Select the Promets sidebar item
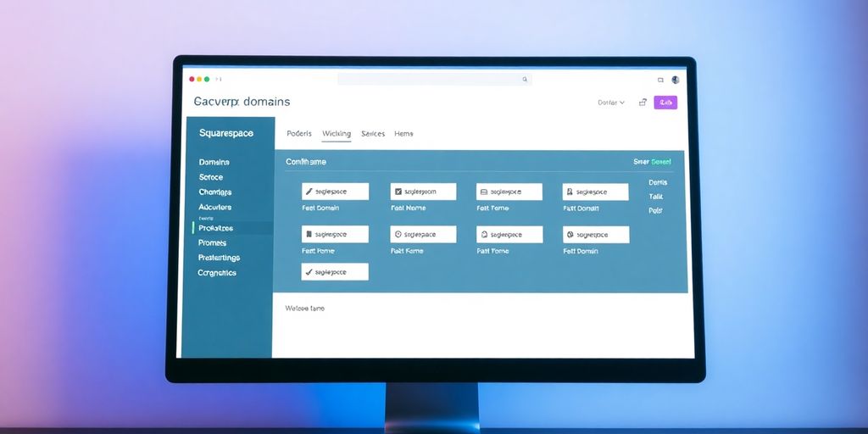868x434 pixels. tap(212, 243)
